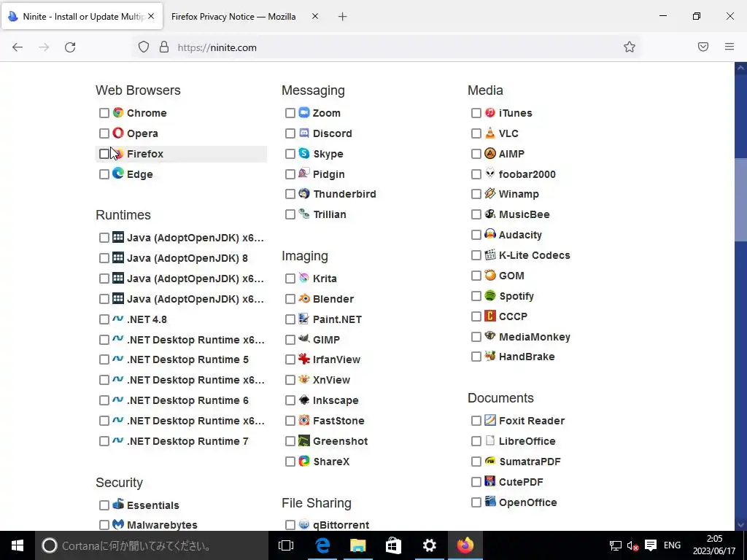Click the Chrome browser icon

pos(118,113)
